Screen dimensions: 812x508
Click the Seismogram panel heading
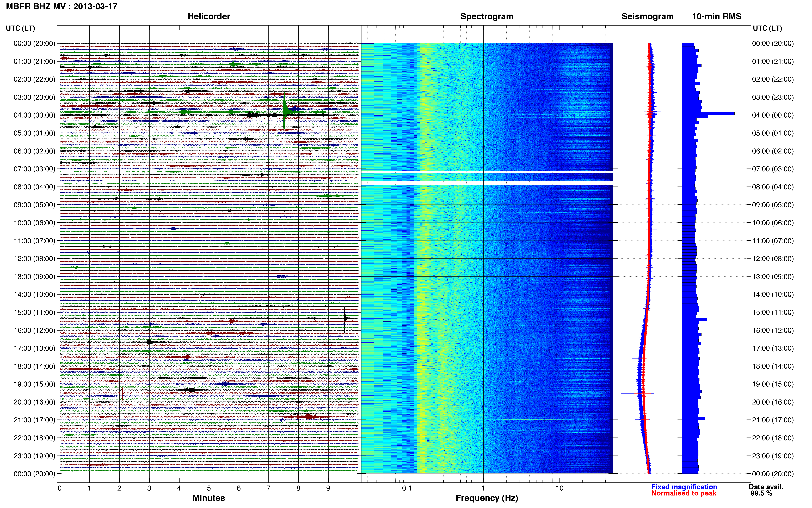[648, 16]
